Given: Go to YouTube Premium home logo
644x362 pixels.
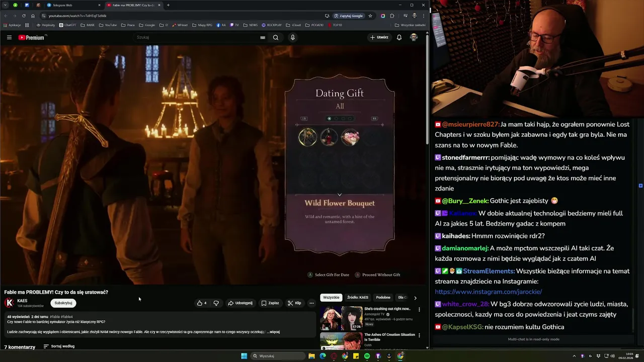Looking at the screenshot, I should point(32,37).
